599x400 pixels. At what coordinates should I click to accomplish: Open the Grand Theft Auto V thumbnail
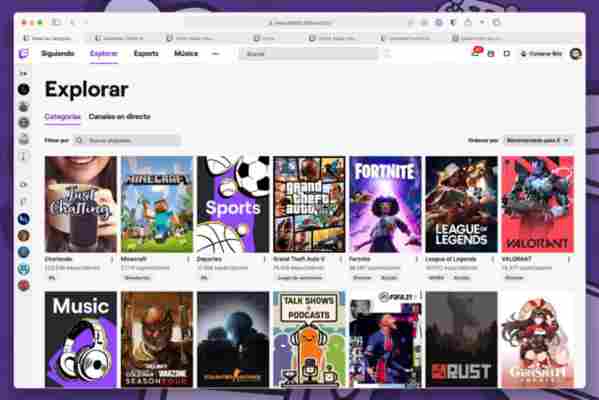pos(309,204)
